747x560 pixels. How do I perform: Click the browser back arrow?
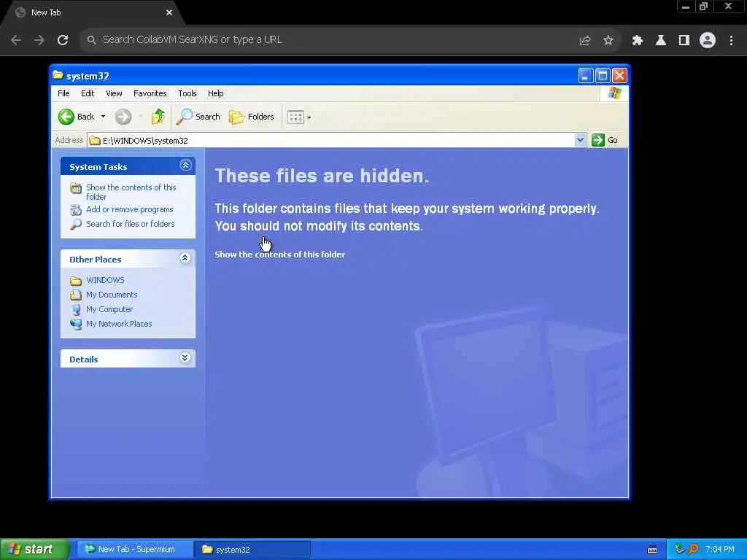click(16, 40)
